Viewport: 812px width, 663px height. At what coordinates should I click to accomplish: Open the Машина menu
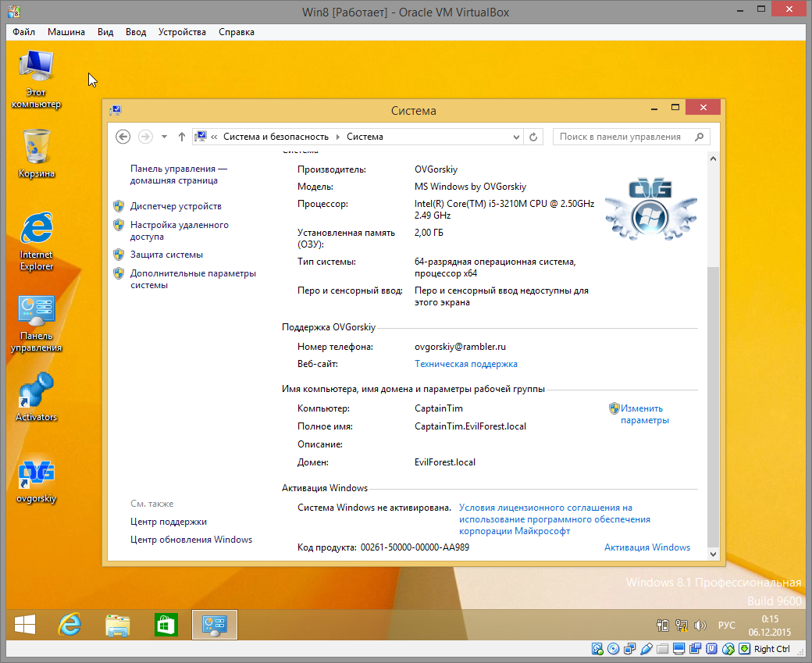(x=66, y=32)
